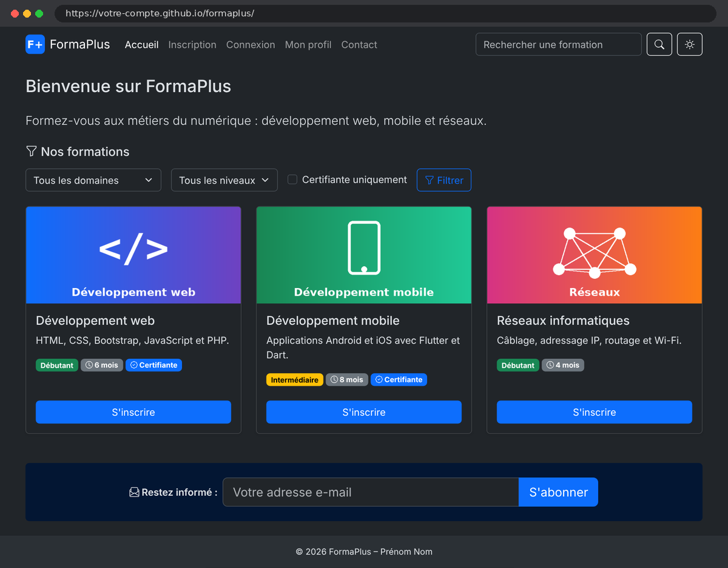This screenshot has height=568, width=728.
Task: Click Certifiante badge on Développement mobile card
Action: click(x=399, y=379)
